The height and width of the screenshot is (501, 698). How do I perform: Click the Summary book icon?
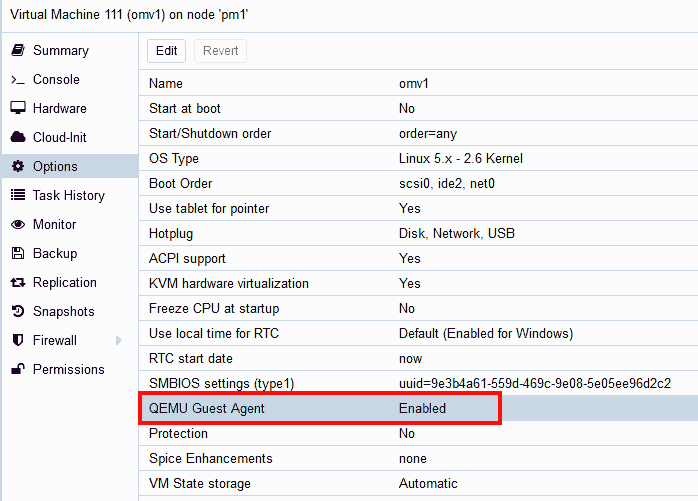pos(18,50)
